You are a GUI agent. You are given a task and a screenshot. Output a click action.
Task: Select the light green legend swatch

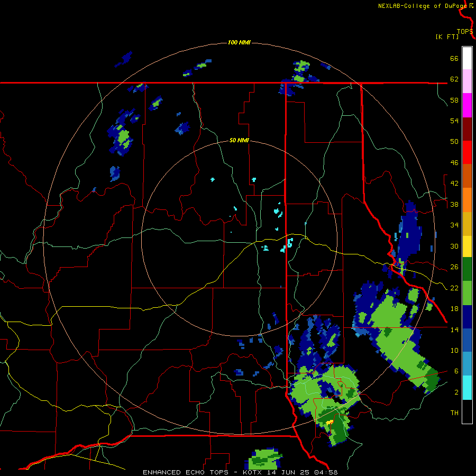point(467,293)
